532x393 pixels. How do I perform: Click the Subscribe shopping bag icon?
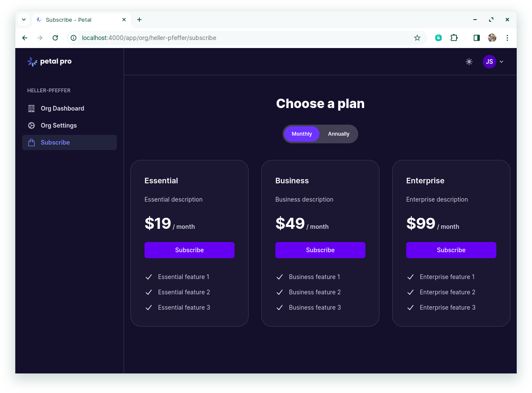pos(31,142)
